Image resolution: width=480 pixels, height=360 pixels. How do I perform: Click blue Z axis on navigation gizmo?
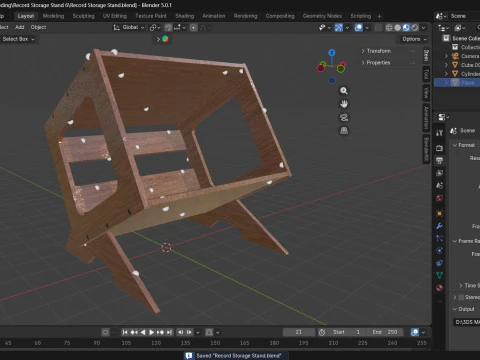point(332,53)
